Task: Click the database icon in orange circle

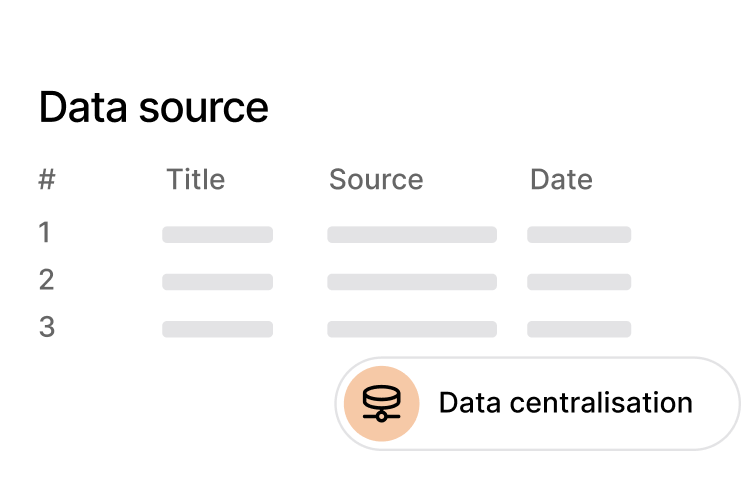Action: coord(380,404)
